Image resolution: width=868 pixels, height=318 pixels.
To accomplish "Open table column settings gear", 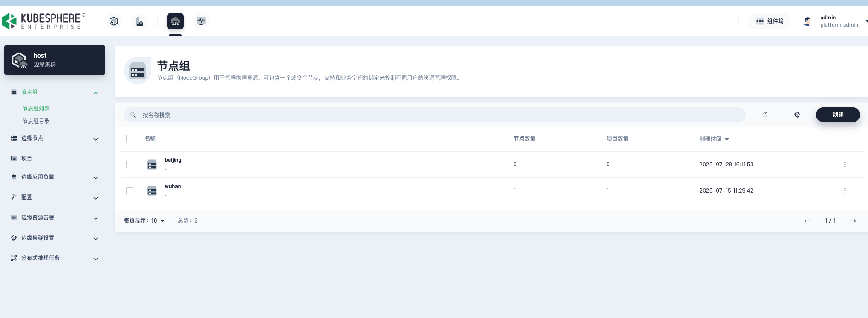I will point(797,115).
